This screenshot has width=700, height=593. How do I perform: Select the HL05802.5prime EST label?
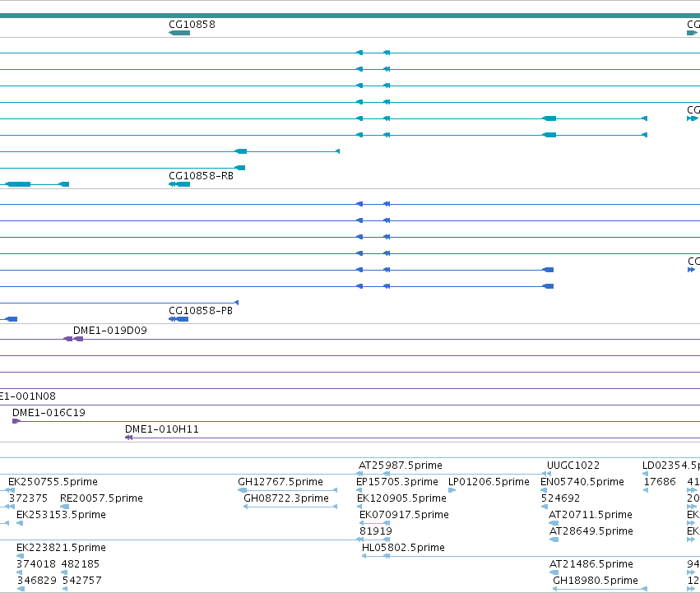tap(403, 548)
